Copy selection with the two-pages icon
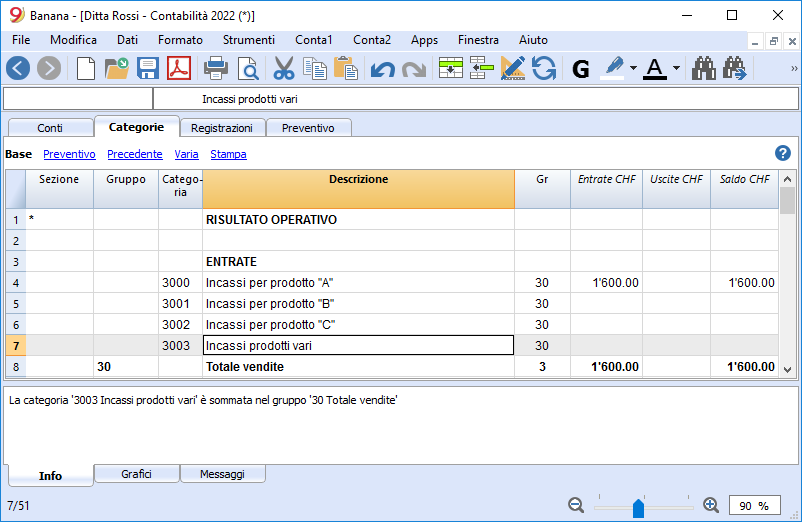This screenshot has height=523, width=802. click(x=315, y=68)
